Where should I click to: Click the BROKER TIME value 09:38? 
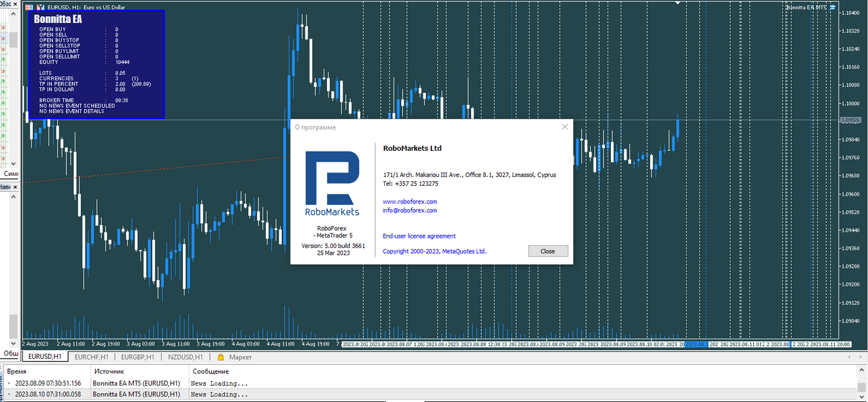pyautogui.click(x=122, y=100)
